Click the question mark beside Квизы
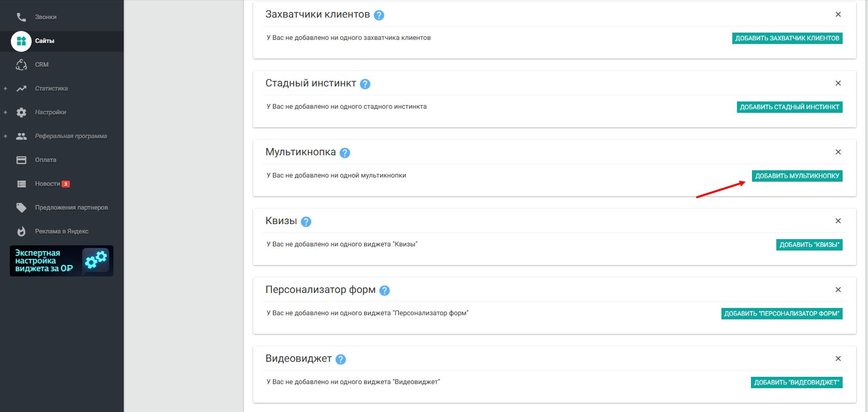 point(306,222)
